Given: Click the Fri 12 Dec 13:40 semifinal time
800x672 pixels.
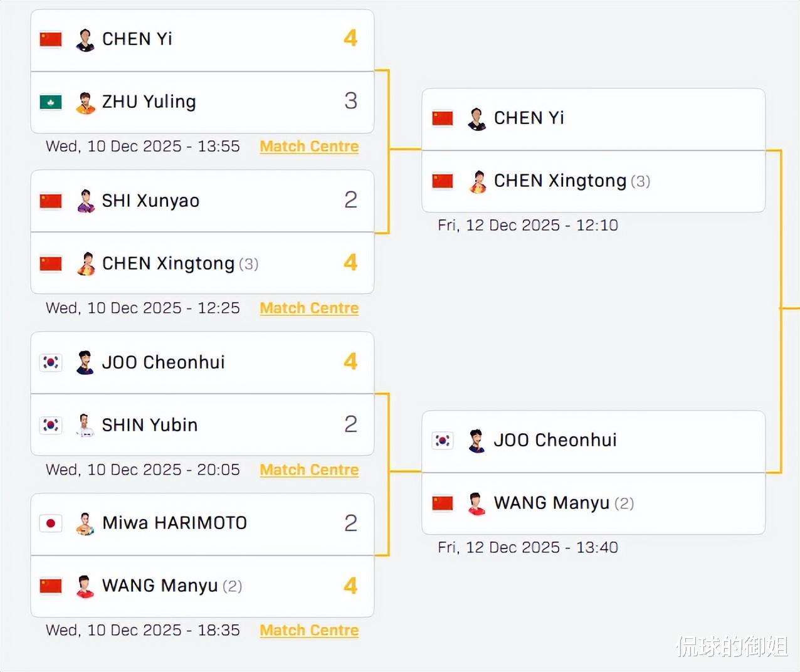Looking at the screenshot, I should (528, 548).
